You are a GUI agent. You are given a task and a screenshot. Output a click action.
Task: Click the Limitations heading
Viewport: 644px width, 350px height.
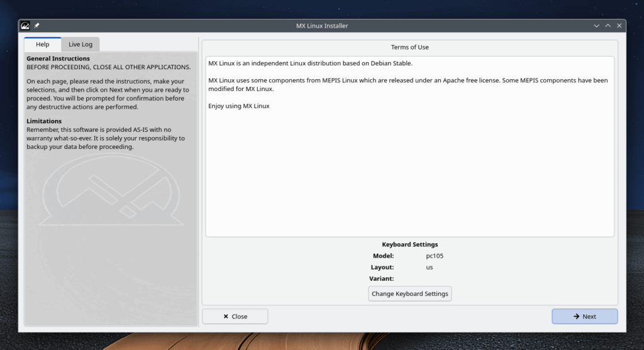point(44,121)
